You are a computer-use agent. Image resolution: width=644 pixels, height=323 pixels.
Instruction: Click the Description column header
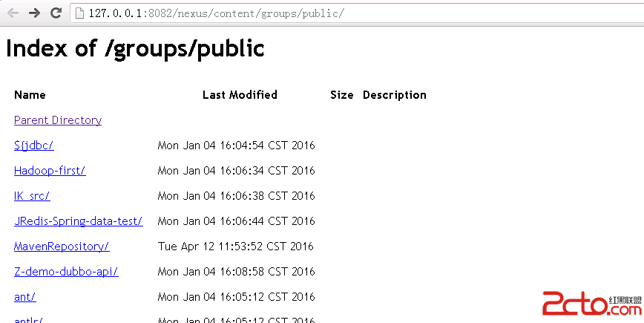tap(394, 95)
